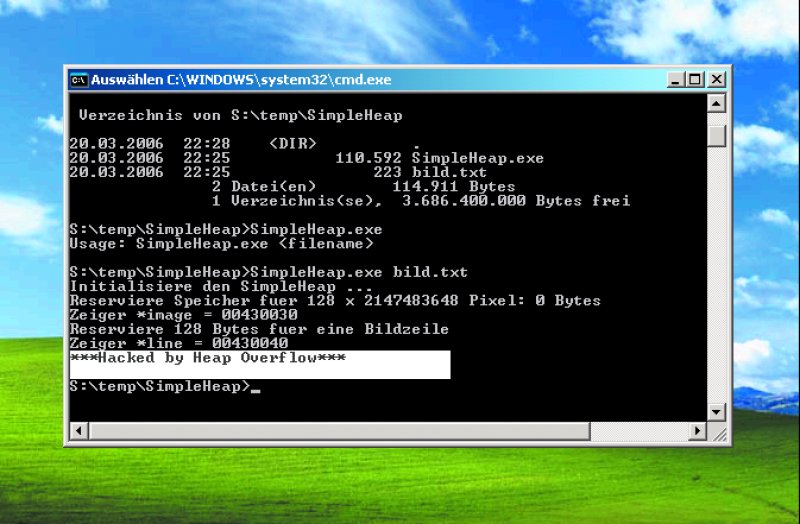Click the title text 'Auswählen C:\WINDOWS\system32\cmd.exe'
Screen dimensions: 800x524
(241, 80)
